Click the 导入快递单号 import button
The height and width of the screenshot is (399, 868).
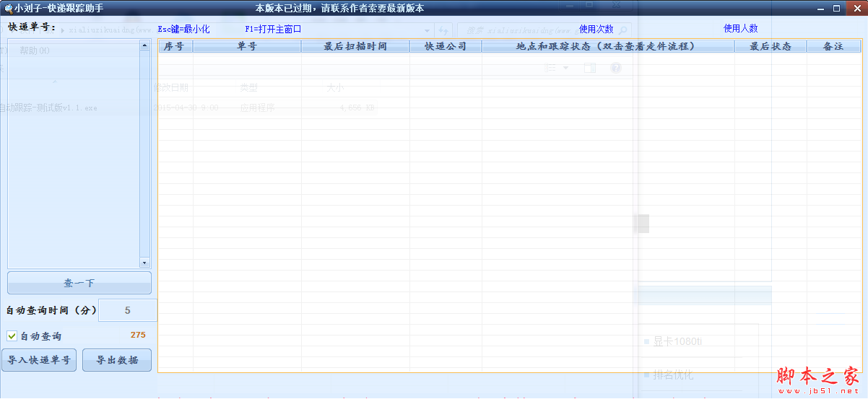(x=39, y=360)
